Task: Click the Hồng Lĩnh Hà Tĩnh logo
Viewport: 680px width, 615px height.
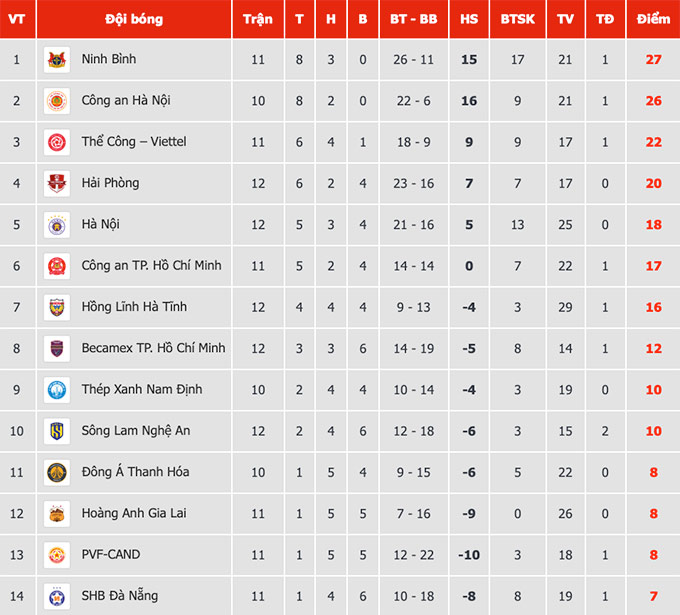Action: (x=57, y=307)
